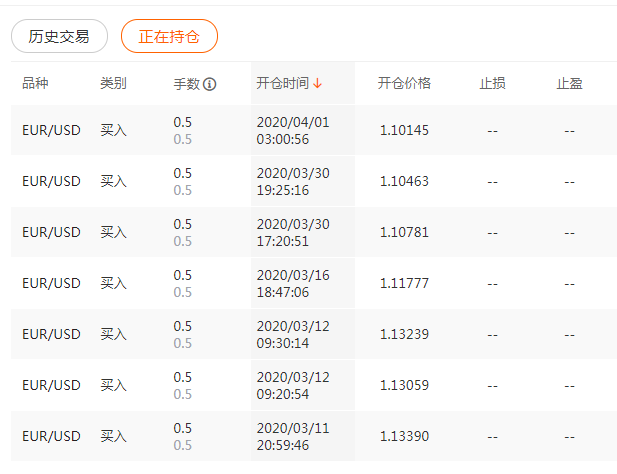The width and height of the screenshot is (617, 474).
Task: Sort by the 开仓时间 column header
Action: (x=283, y=83)
